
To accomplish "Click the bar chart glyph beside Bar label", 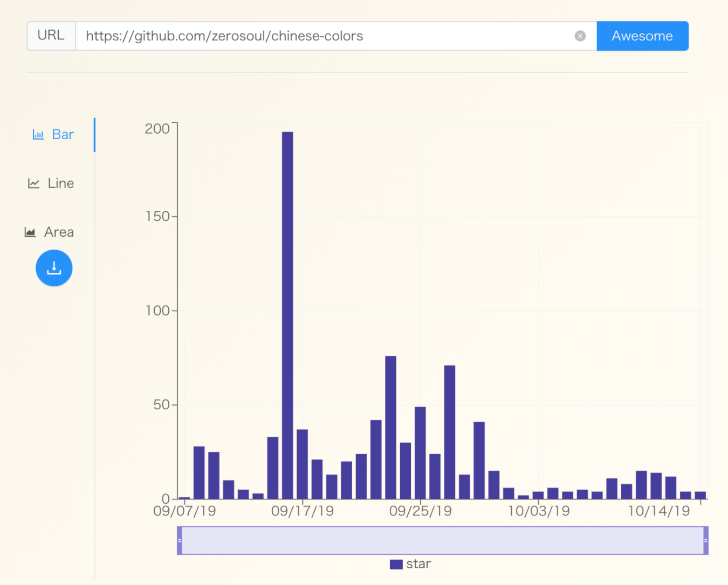I will [37, 134].
